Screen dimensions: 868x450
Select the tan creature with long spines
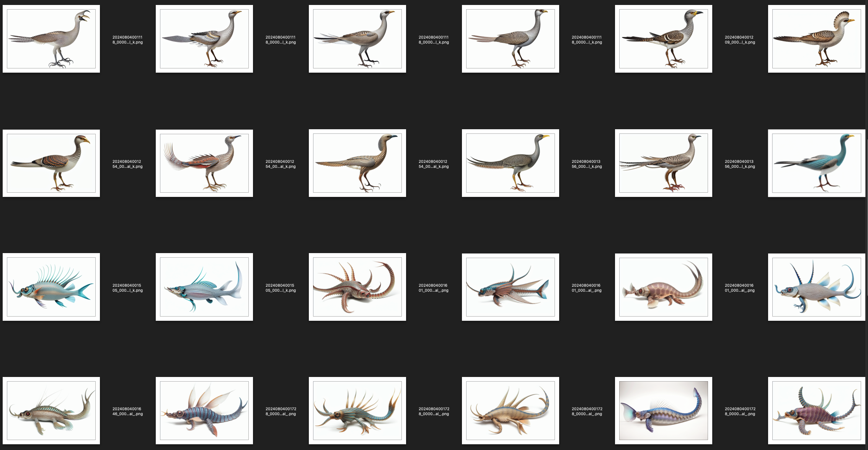click(x=511, y=411)
